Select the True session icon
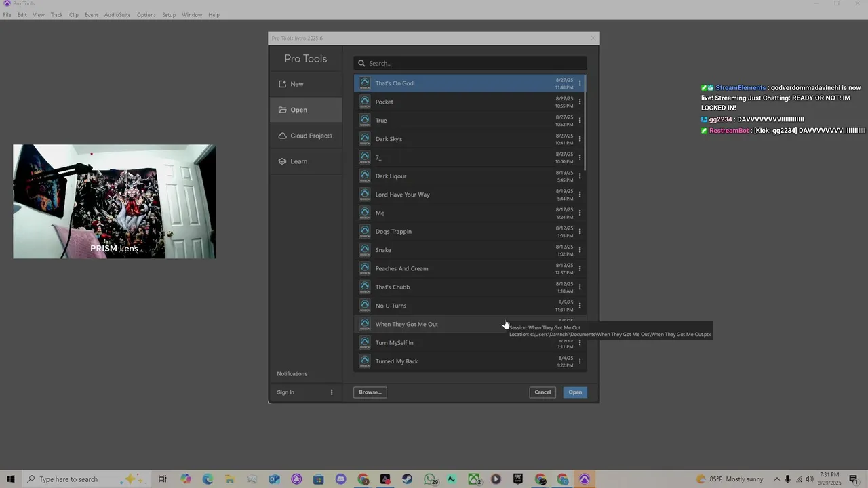 [x=365, y=121]
